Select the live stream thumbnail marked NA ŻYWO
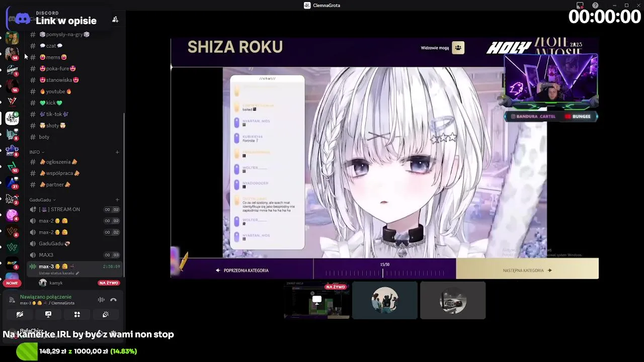 click(317, 301)
